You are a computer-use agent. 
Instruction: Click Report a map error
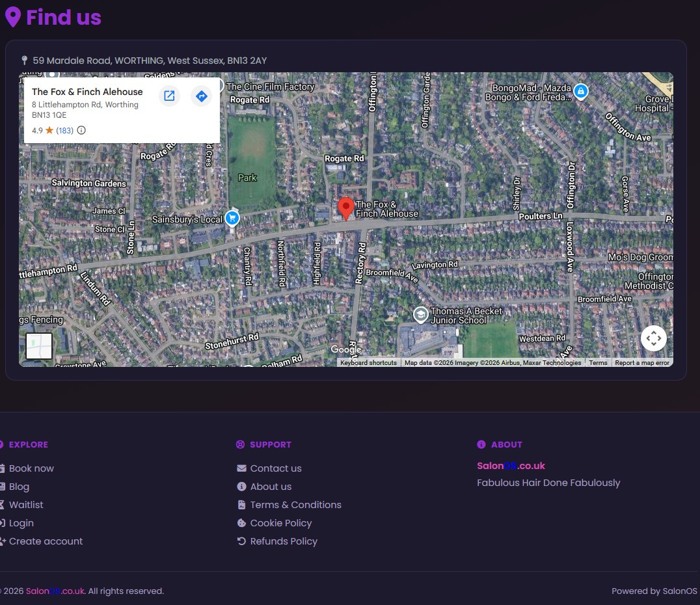point(642,362)
